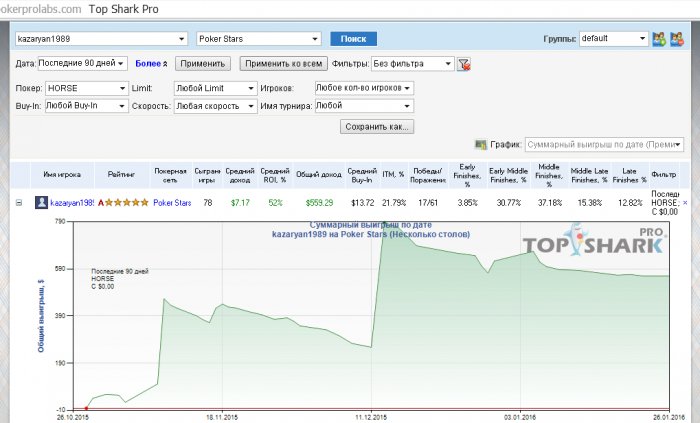This screenshot has height=423, width=700.
Task: Open the player name combo box kazaryan1989
Action: (101, 39)
